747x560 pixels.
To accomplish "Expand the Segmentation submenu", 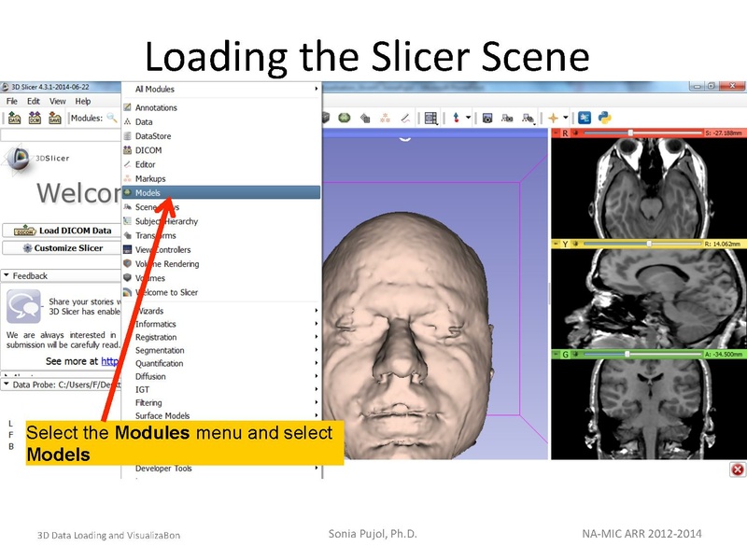I will (221, 350).
